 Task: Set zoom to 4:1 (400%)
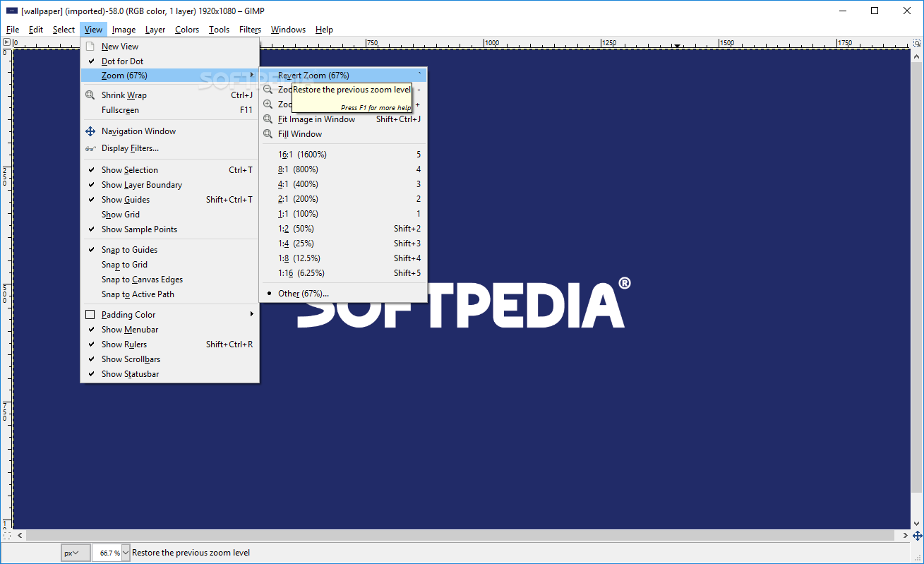[x=343, y=184]
